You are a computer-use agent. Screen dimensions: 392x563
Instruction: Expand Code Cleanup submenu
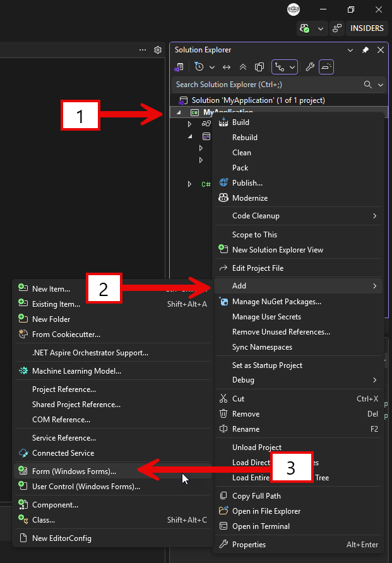click(299, 216)
